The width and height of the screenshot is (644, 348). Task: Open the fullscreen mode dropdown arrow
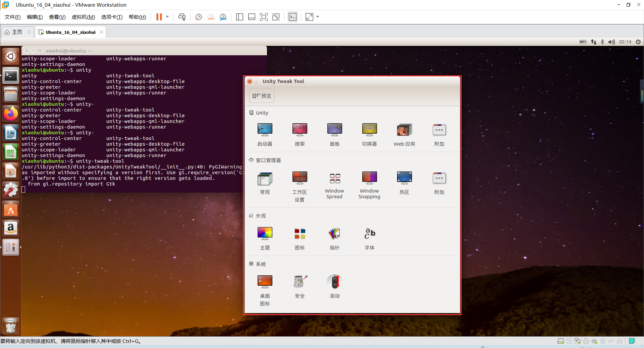[x=318, y=17]
